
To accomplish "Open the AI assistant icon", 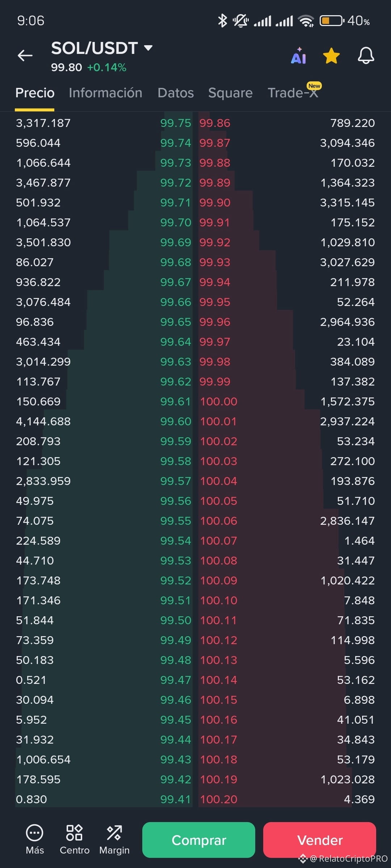I will [299, 56].
